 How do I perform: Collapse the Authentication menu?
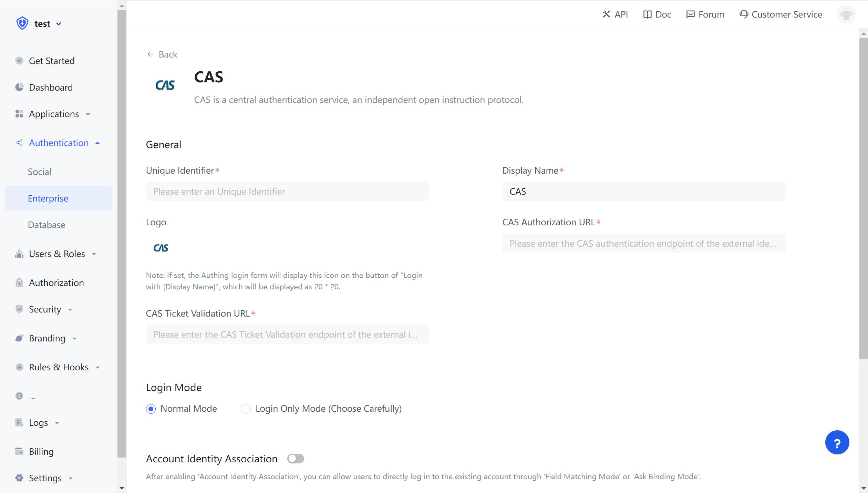(97, 143)
